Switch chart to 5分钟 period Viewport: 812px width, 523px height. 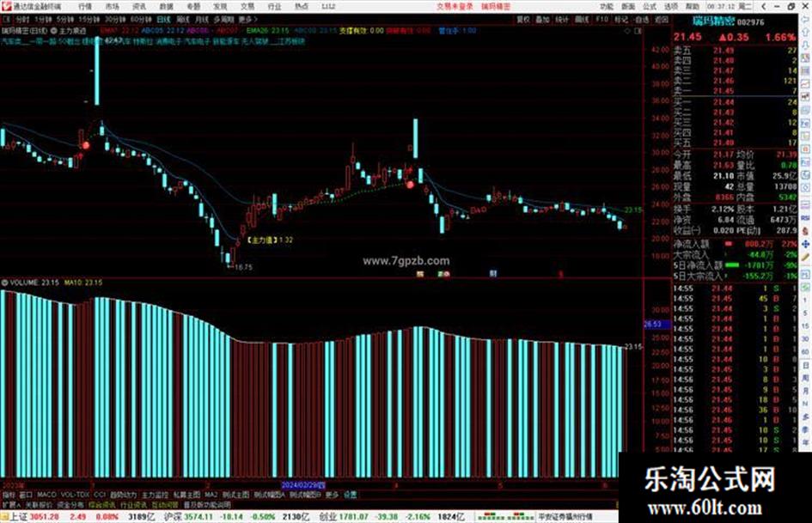point(65,20)
